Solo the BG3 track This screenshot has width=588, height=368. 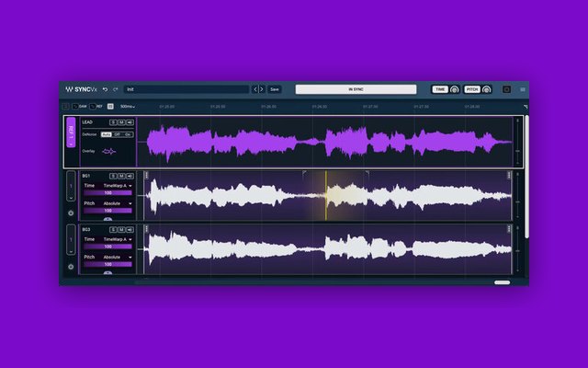(x=113, y=230)
